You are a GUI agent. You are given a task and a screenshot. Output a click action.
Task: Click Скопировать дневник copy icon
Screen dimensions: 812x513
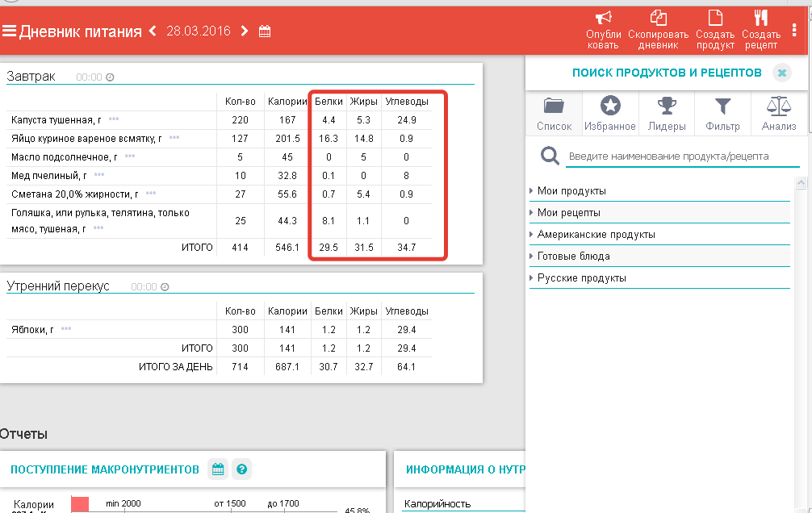coord(658,19)
